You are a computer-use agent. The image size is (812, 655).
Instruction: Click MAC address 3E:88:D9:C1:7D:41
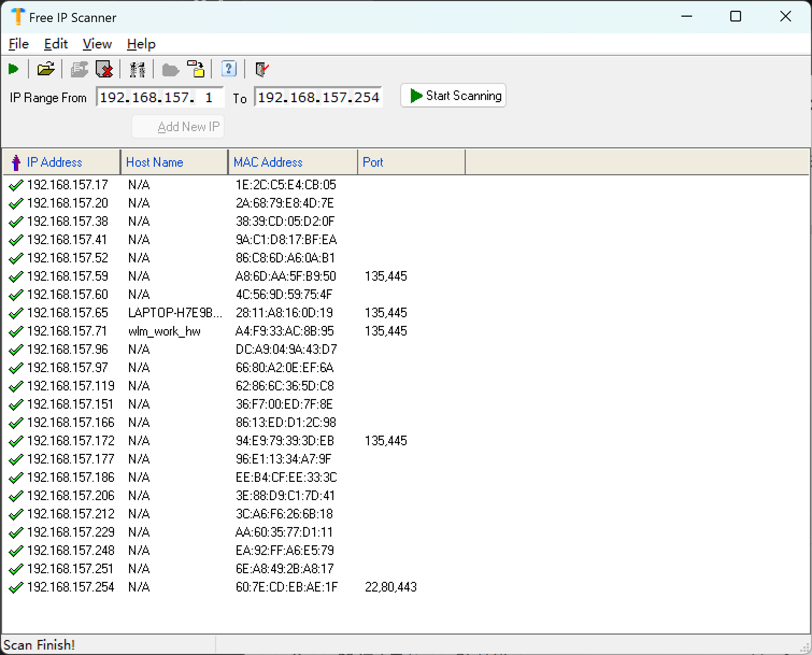[x=285, y=495]
